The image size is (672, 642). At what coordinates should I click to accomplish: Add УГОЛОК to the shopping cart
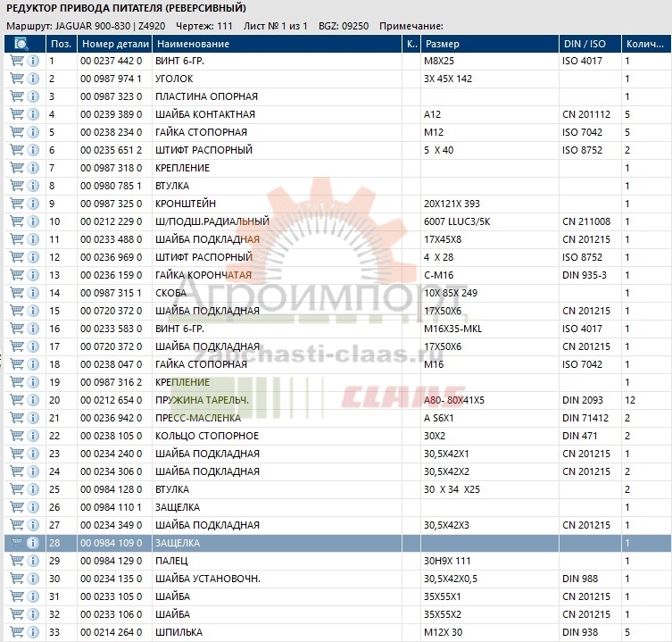17,79
